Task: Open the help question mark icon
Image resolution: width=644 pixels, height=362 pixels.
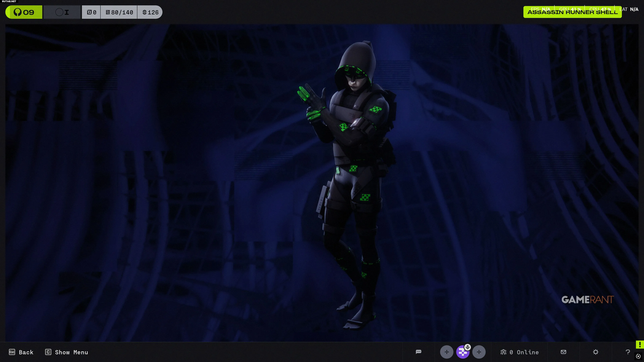Action: tap(628, 352)
